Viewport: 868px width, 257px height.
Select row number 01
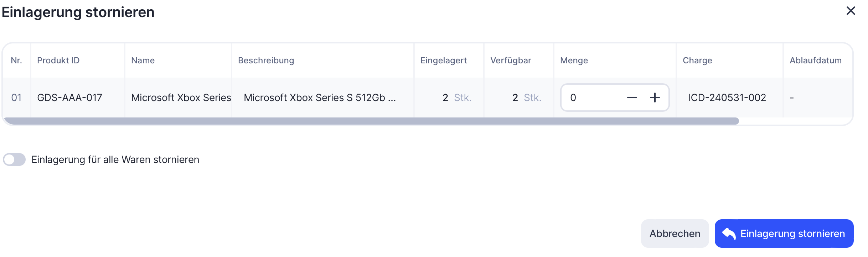(x=16, y=98)
